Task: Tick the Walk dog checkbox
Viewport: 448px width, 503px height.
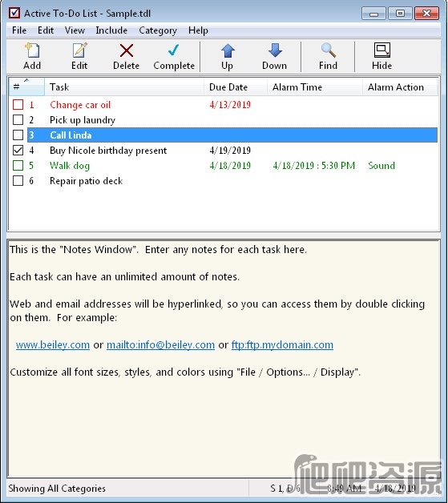Action: point(18,166)
